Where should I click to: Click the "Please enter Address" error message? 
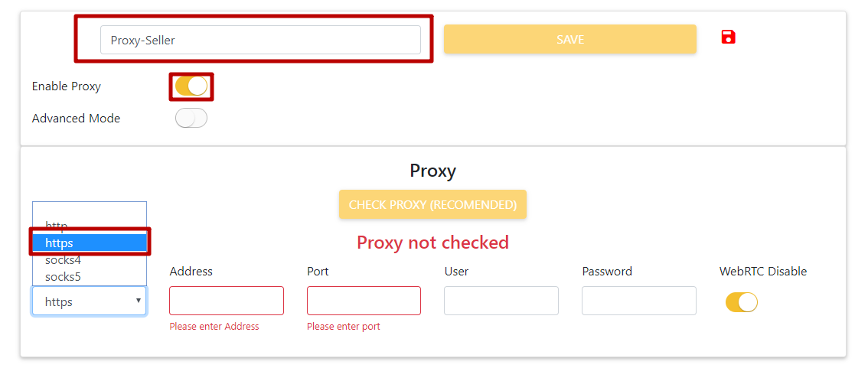coord(214,327)
